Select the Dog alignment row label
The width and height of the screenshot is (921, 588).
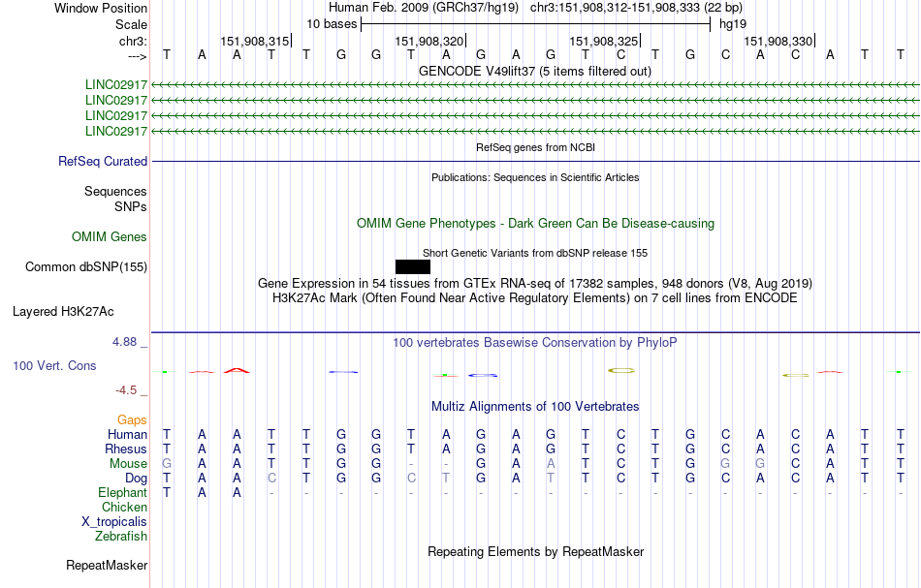[x=137, y=479]
